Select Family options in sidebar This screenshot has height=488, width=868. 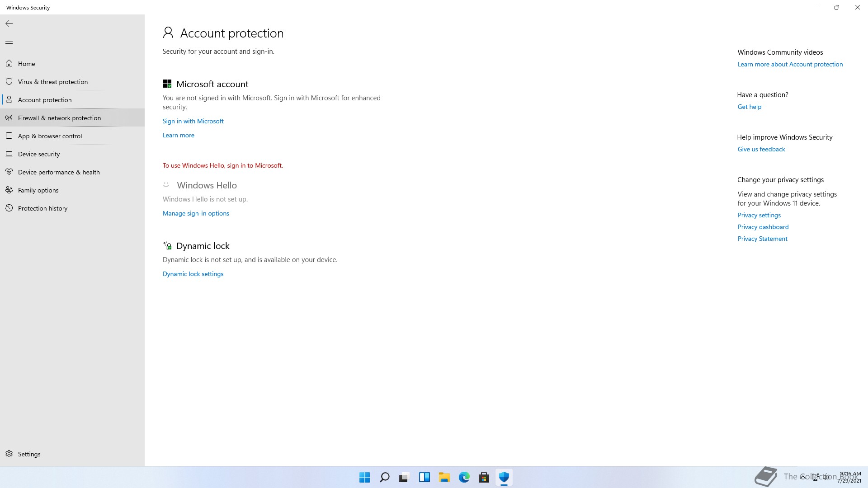[72, 190]
